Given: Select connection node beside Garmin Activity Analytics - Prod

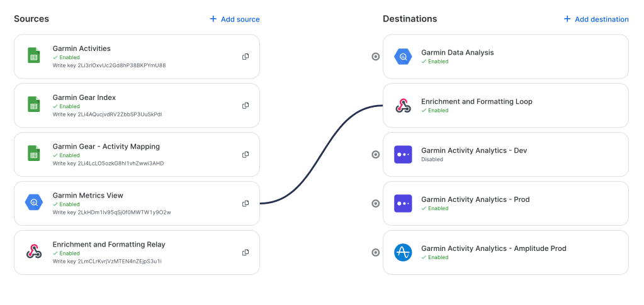Looking at the screenshot, I should click(x=376, y=203).
